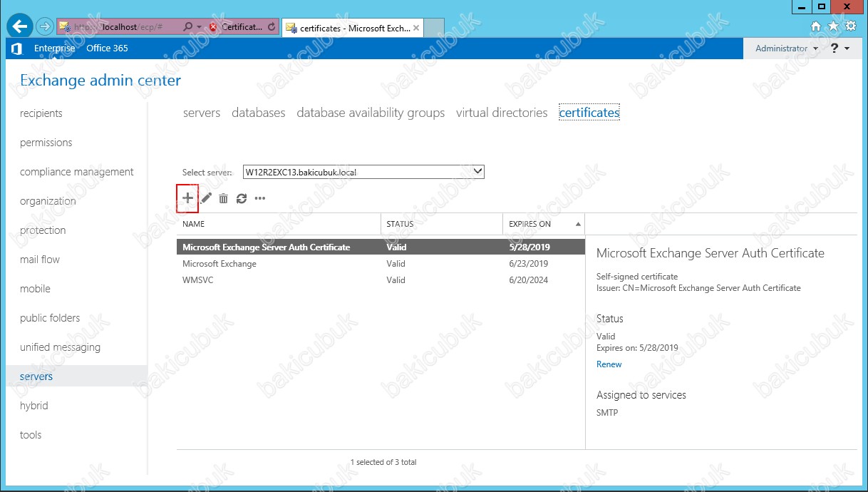Viewport: 868px width, 492px height.
Task: Navigate to recipients in the sidebar
Action: point(41,113)
